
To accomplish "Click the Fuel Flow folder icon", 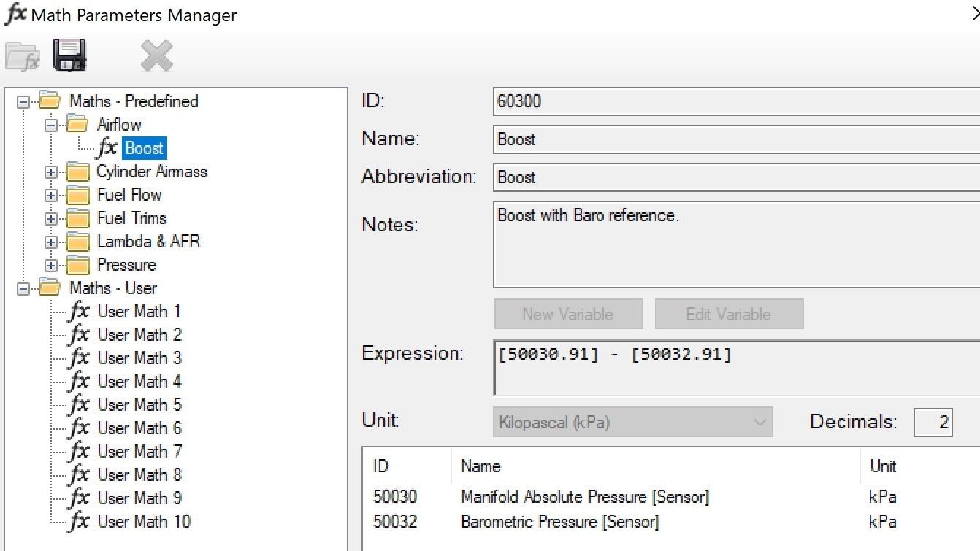I will click(x=77, y=196).
